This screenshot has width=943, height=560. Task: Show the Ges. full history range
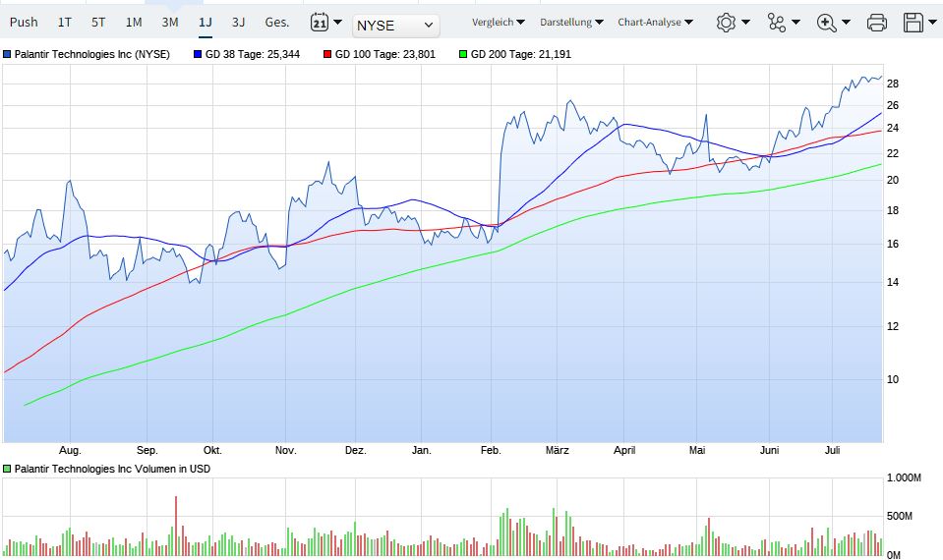(x=276, y=23)
